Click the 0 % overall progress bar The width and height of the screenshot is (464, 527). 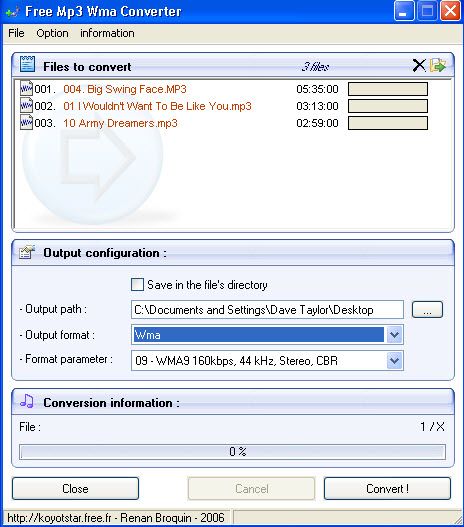pos(233,452)
